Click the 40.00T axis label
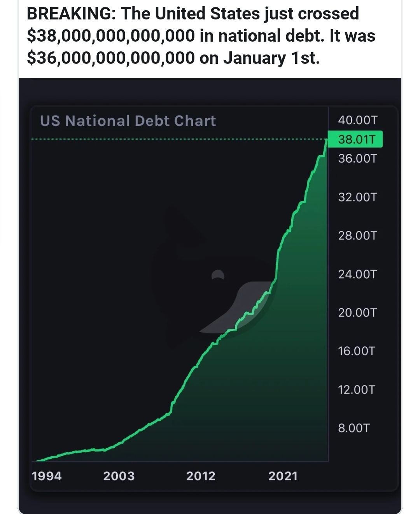The height and width of the screenshot is (514, 420). (x=357, y=120)
